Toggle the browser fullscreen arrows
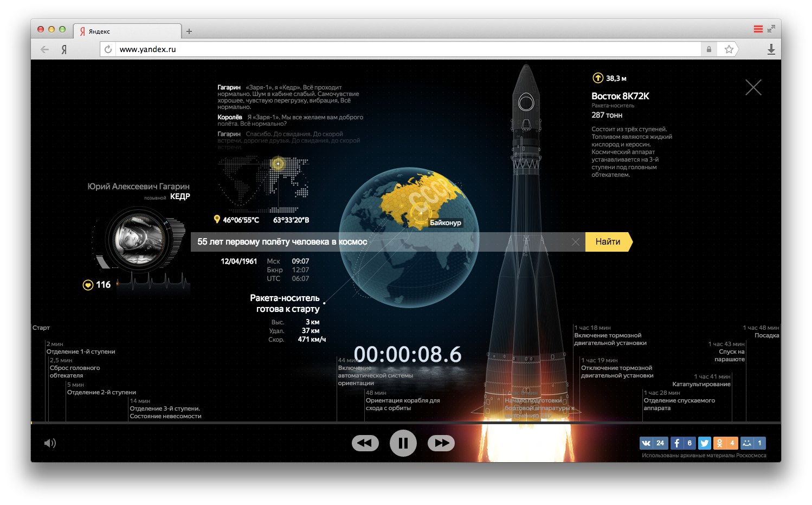Screen dimensions: 812x505 point(771,29)
